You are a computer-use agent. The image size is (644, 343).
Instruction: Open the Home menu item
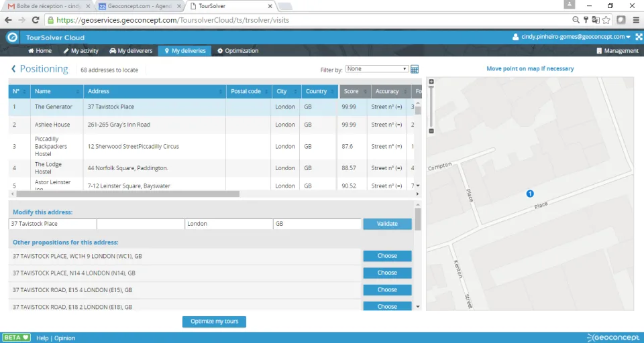pos(40,51)
